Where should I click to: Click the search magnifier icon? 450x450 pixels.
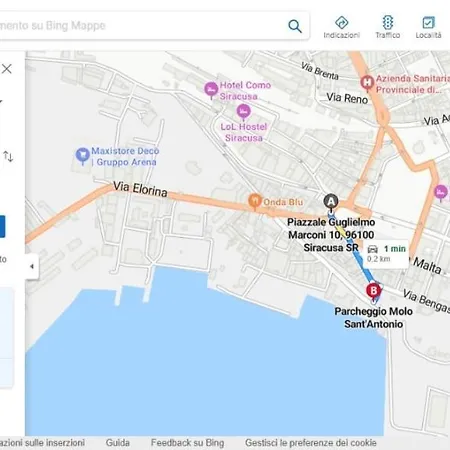pos(295,26)
